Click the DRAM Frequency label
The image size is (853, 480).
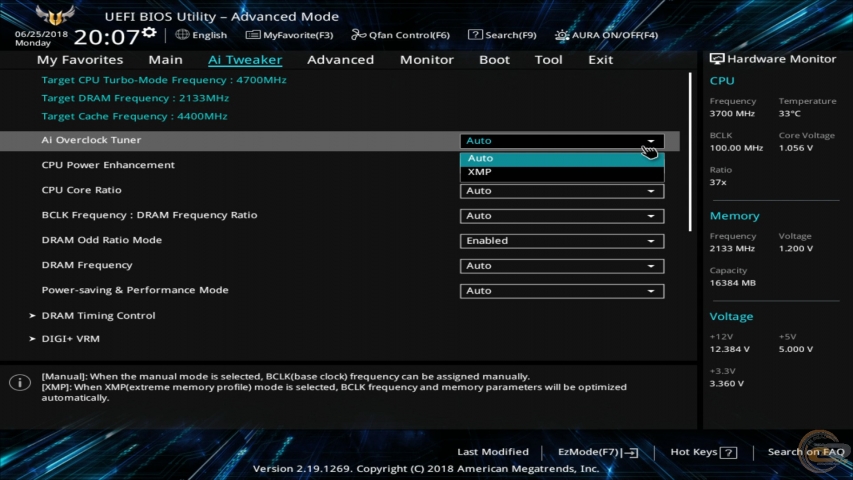tap(87, 265)
